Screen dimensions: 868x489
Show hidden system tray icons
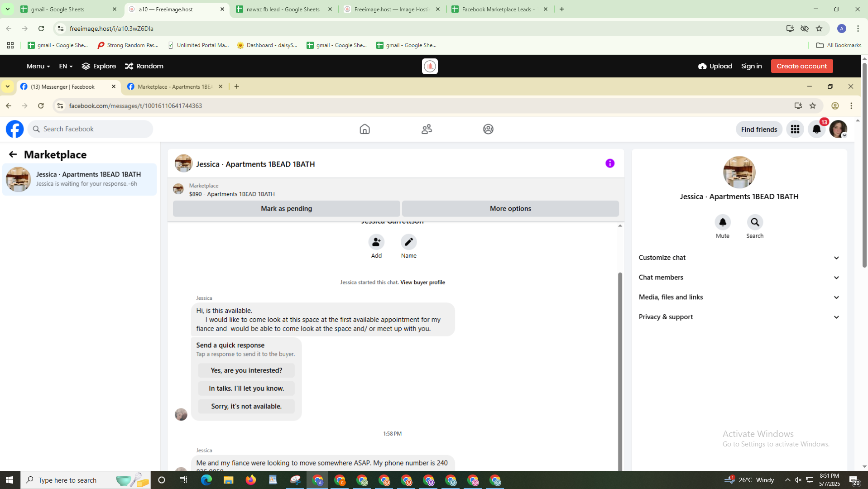click(787, 480)
